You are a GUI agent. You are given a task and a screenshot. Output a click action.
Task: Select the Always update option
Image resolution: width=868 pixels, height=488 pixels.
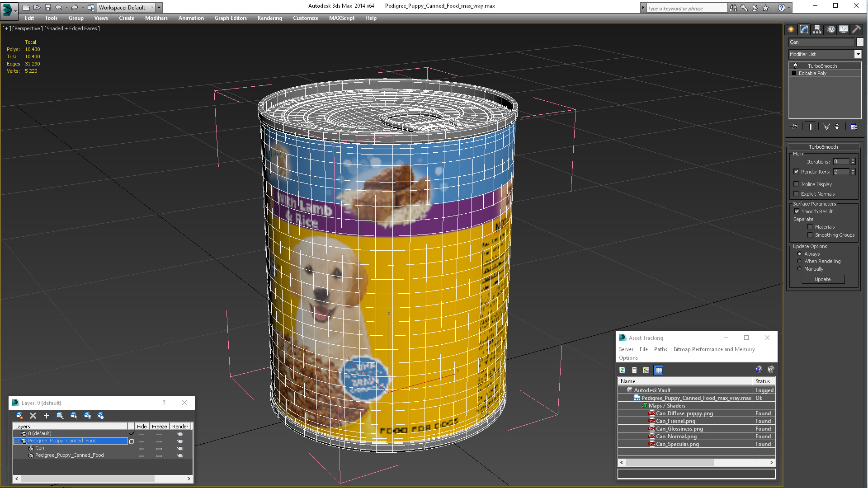(x=799, y=254)
